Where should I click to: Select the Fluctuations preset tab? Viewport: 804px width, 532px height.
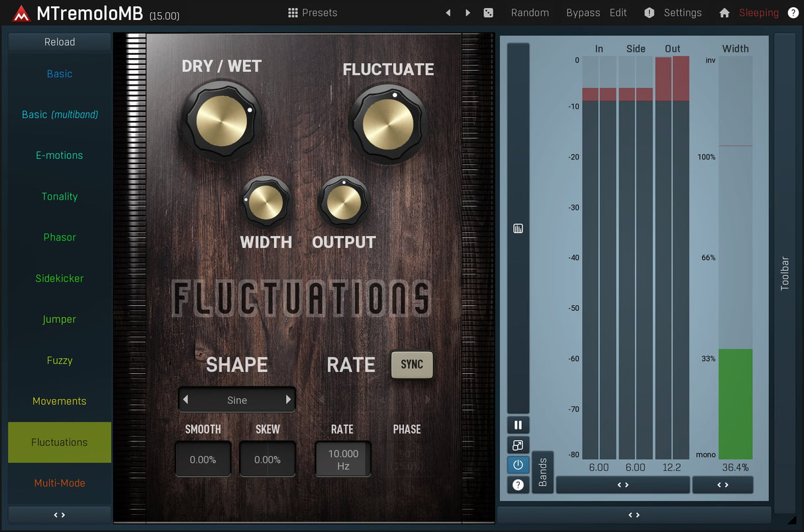click(x=60, y=442)
